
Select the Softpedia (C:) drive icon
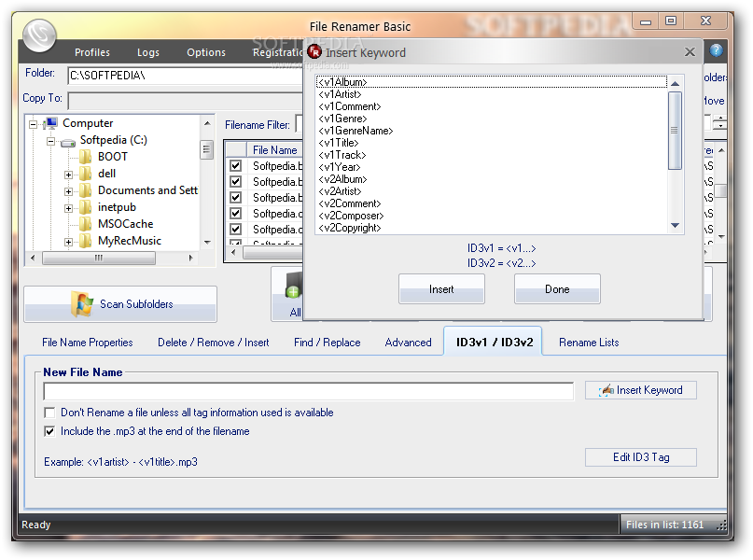pos(68,142)
